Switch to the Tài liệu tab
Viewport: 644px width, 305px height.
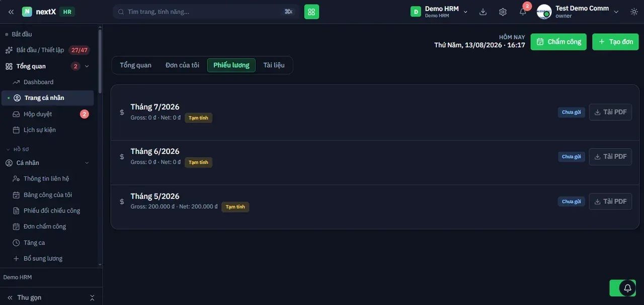(x=274, y=65)
